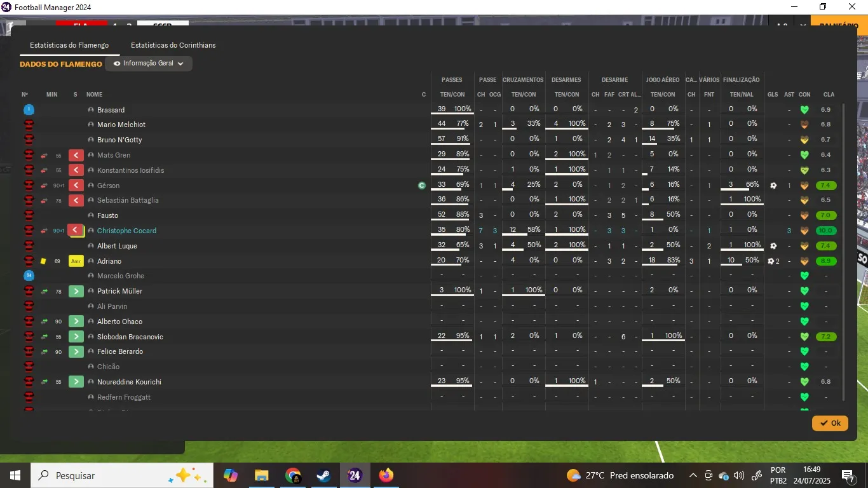
Task: Click the goal ball icon in Albert Luque's row
Action: coord(773,246)
